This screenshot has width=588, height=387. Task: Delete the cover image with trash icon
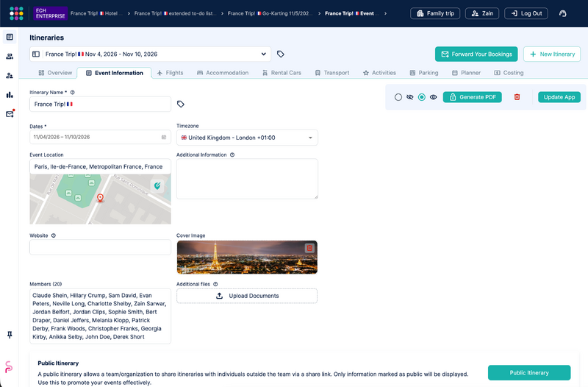309,248
